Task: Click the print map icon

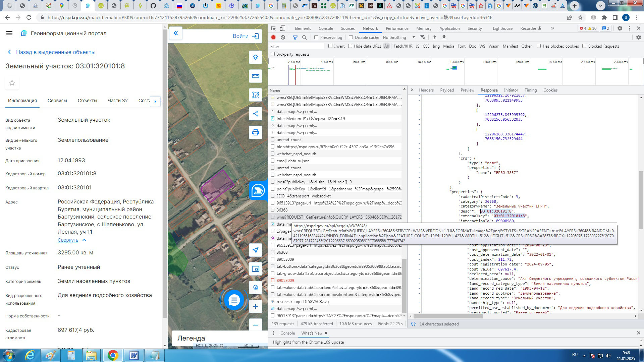Action: 255,132
